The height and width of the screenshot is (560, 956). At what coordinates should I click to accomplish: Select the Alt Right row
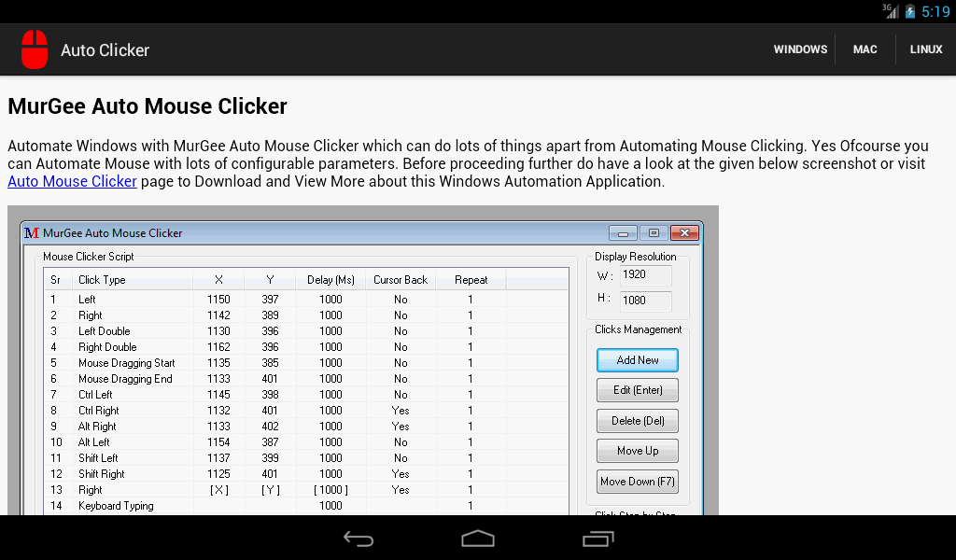point(306,426)
